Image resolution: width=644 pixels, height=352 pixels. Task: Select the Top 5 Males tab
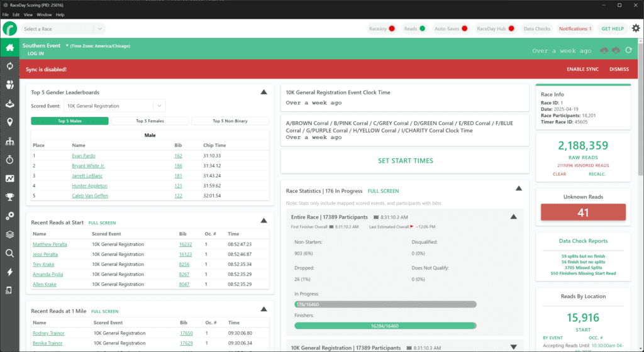point(70,121)
